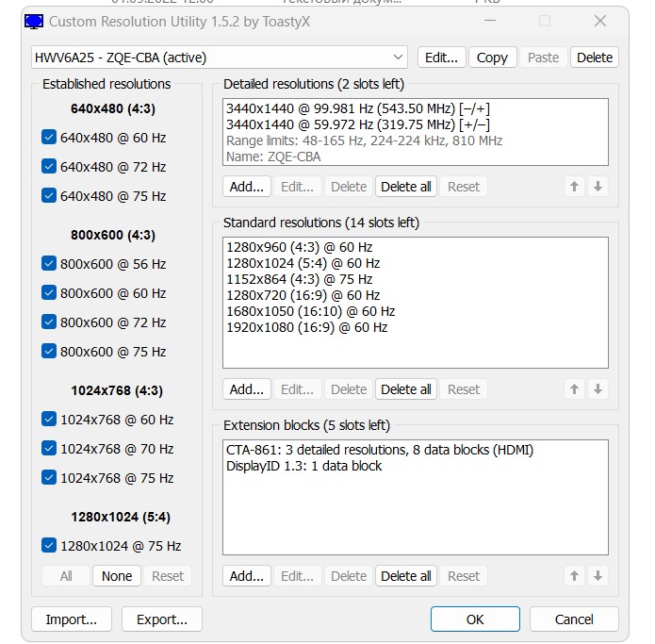
Task: Click Add in Detailed resolutions
Action: (x=247, y=187)
